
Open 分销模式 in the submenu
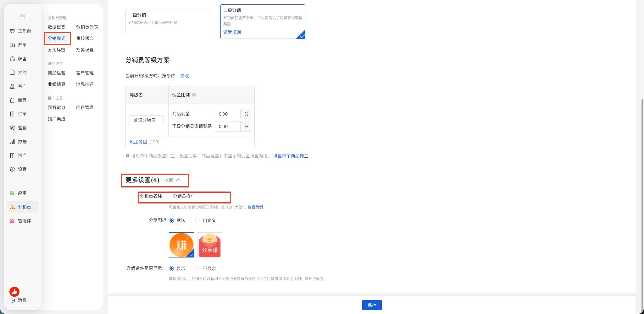tap(57, 38)
